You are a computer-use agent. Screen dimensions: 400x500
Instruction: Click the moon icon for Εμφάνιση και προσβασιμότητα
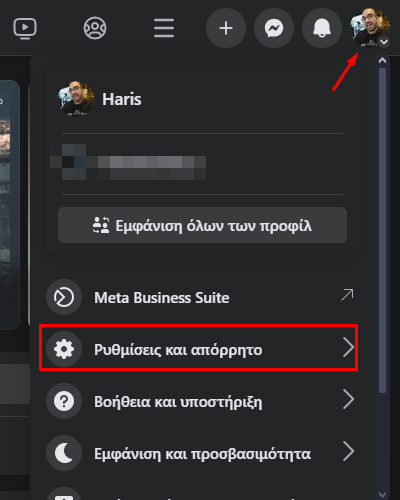(64, 453)
